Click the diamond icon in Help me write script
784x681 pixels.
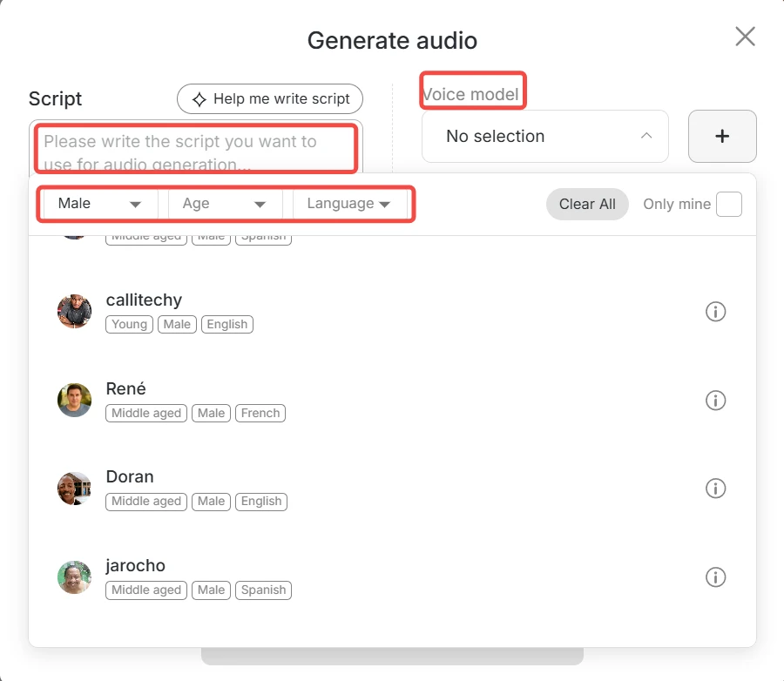click(197, 98)
